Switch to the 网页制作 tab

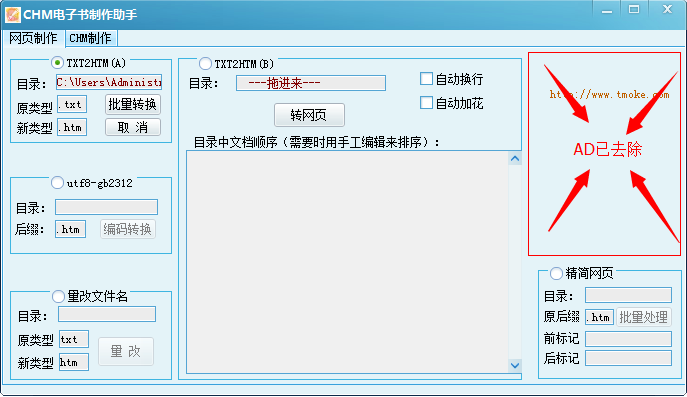tap(33, 39)
